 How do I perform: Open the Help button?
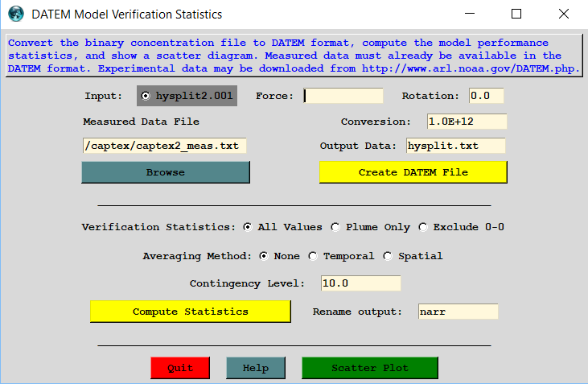point(255,368)
